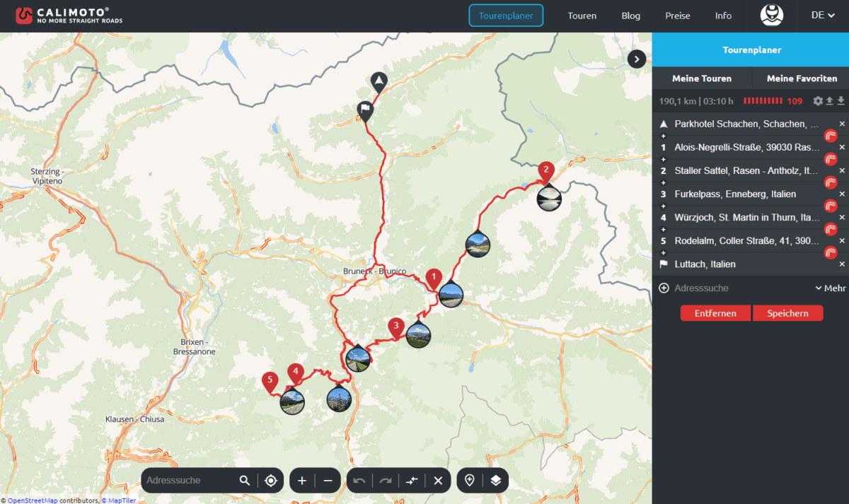Image resolution: width=849 pixels, height=504 pixels.
Task: Zoom out of the map
Action: point(326,480)
